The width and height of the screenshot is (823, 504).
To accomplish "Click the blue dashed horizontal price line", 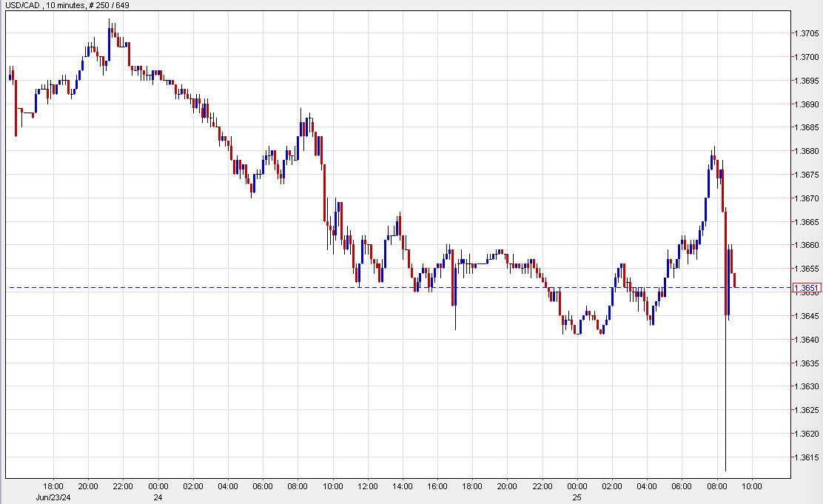I will (x=296, y=286).
